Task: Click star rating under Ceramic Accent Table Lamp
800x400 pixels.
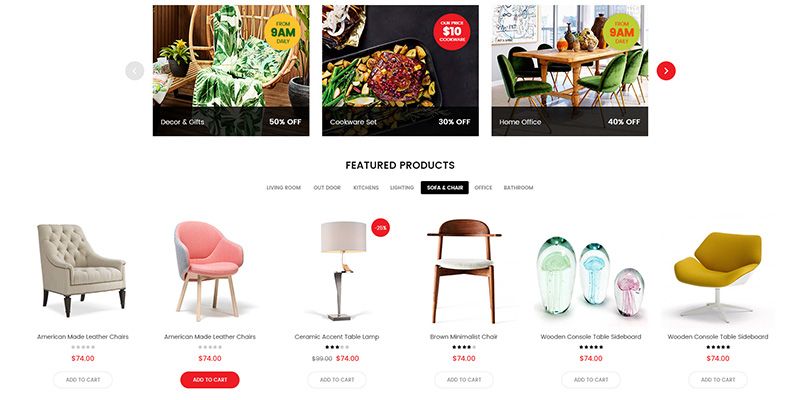Action: click(x=337, y=347)
